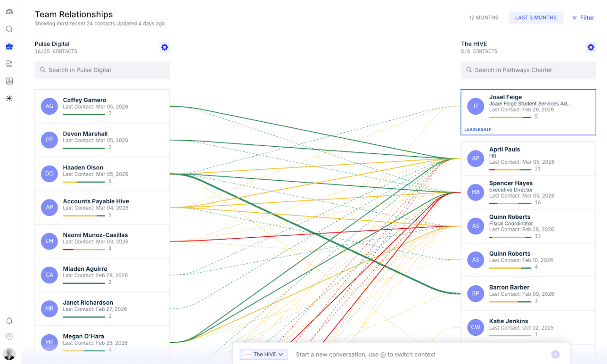Click the send arrow button in chat bar
The height and width of the screenshot is (364, 607).
click(x=555, y=355)
